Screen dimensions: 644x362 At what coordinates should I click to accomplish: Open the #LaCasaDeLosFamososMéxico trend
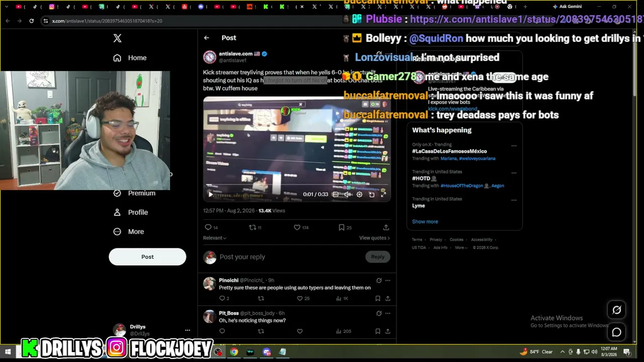pyautogui.click(x=449, y=151)
